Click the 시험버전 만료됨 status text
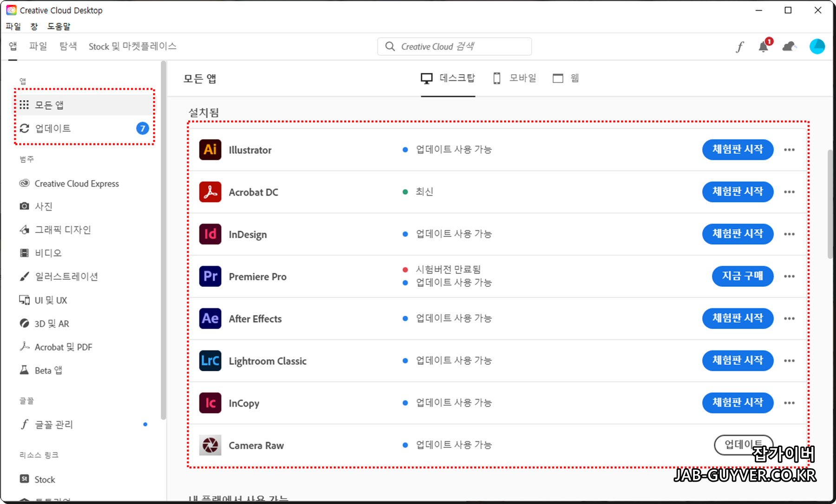This screenshot has width=836, height=504. (x=448, y=269)
